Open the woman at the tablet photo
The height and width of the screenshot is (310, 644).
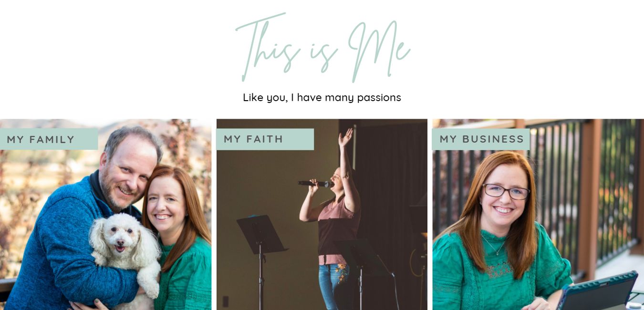(538, 214)
